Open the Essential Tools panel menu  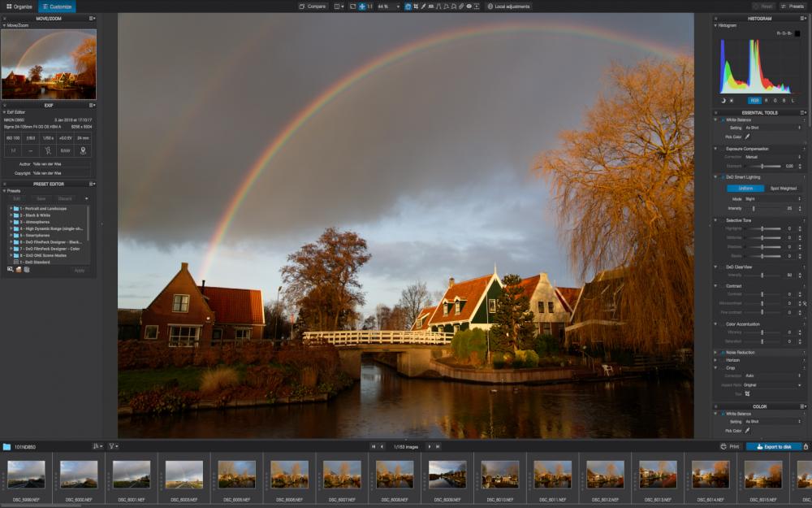point(803,112)
